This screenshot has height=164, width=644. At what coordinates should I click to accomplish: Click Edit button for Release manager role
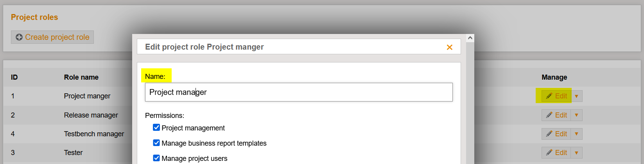(557, 115)
